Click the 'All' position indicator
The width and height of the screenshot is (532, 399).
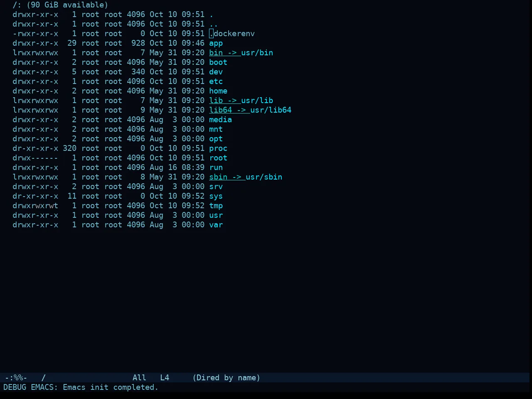tap(139, 378)
